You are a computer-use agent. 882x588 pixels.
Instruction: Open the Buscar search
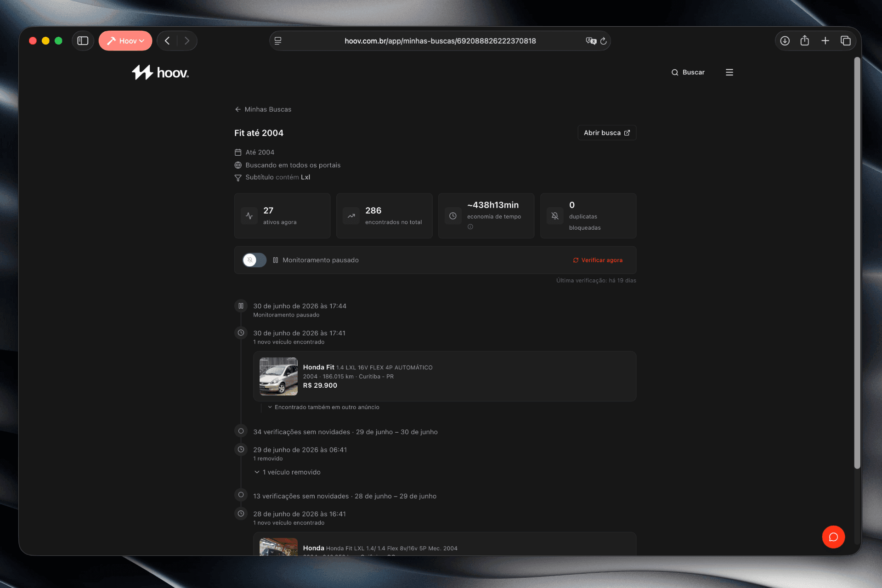click(x=688, y=72)
